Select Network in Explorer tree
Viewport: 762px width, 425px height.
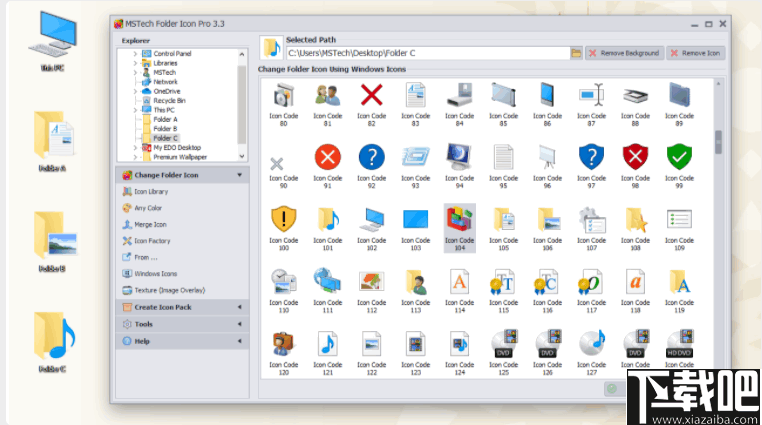pyautogui.click(x=165, y=82)
